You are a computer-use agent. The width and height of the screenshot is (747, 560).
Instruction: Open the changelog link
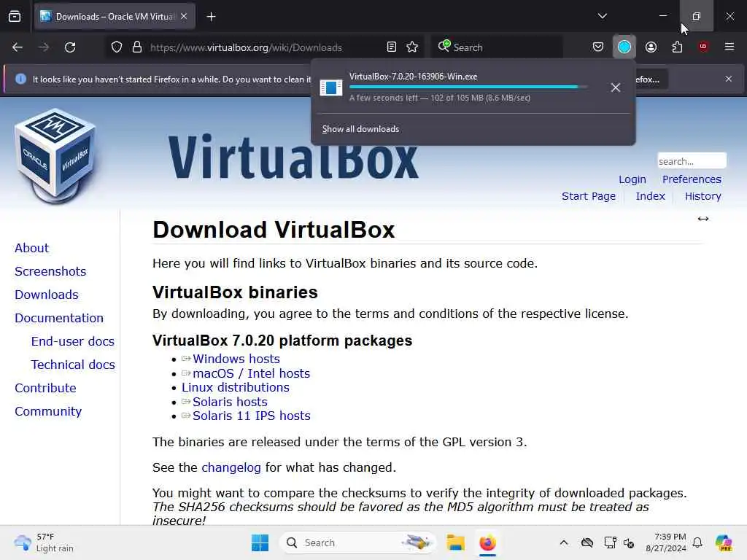[x=231, y=467]
